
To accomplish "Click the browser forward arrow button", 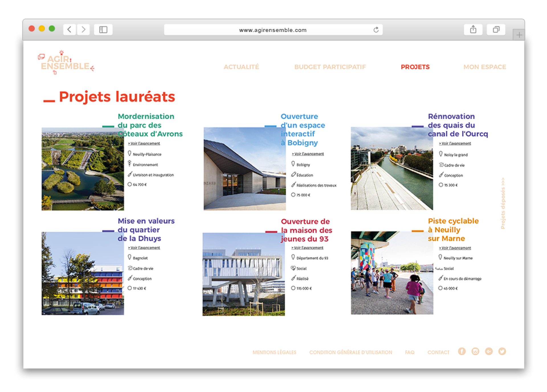I will [83, 29].
